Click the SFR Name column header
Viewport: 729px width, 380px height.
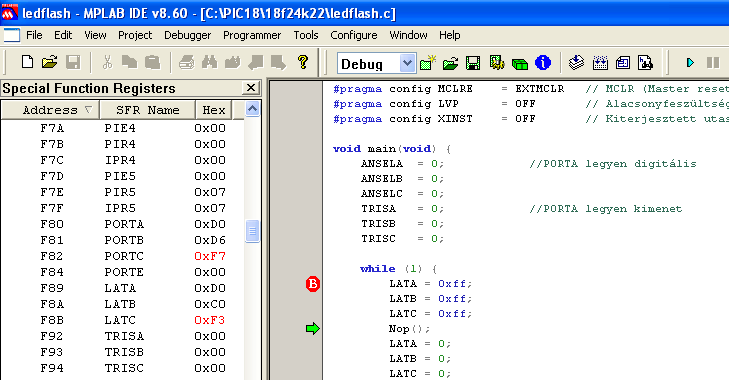click(x=147, y=110)
